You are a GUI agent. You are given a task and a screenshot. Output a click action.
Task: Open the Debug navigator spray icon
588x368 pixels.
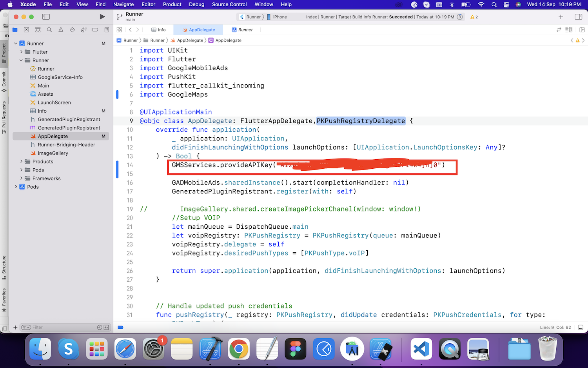83,30
